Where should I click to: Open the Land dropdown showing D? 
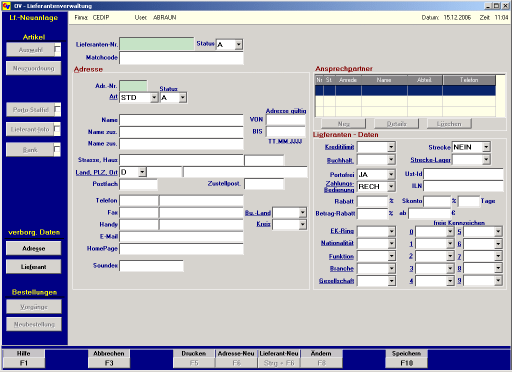[x=142, y=172]
